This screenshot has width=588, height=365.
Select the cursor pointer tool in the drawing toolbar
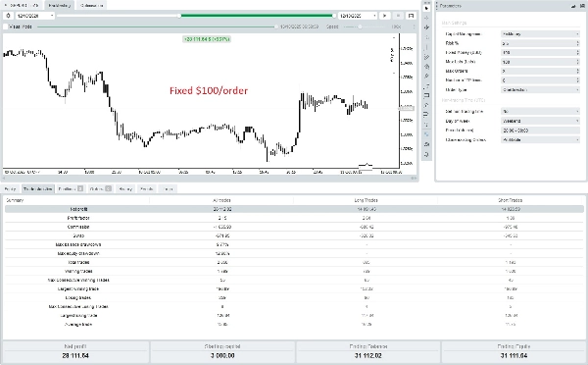426,8
